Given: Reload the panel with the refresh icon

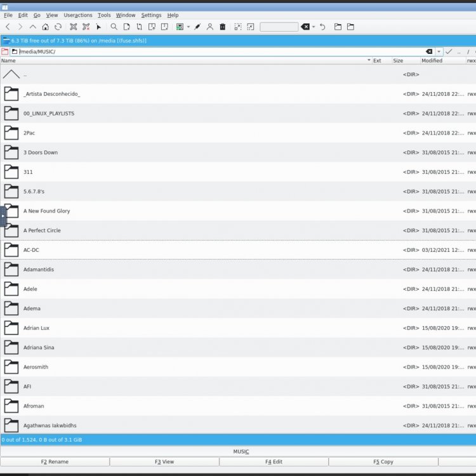Looking at the screenshot, I should [58, 27].
